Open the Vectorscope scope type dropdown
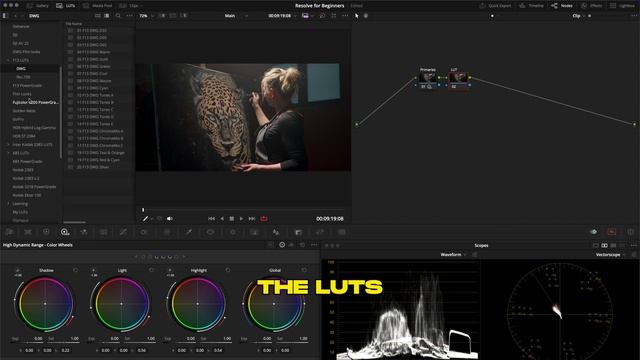 pos(610,254)
